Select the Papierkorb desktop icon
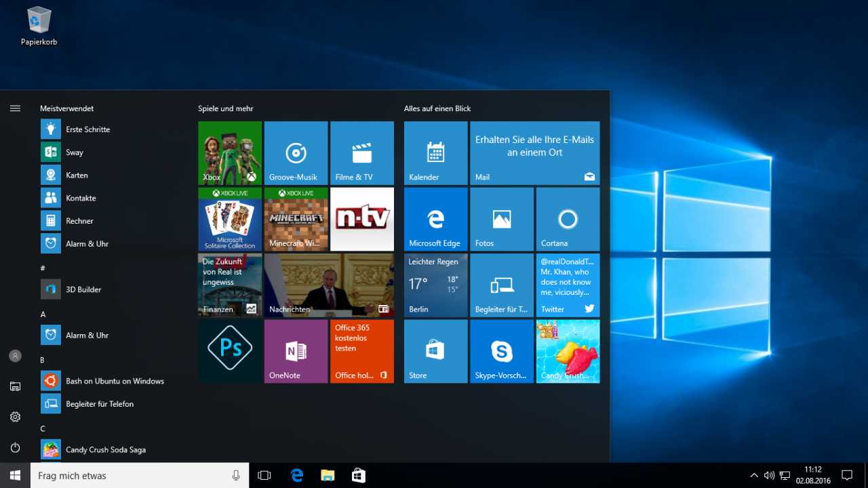 click(39, 26)
